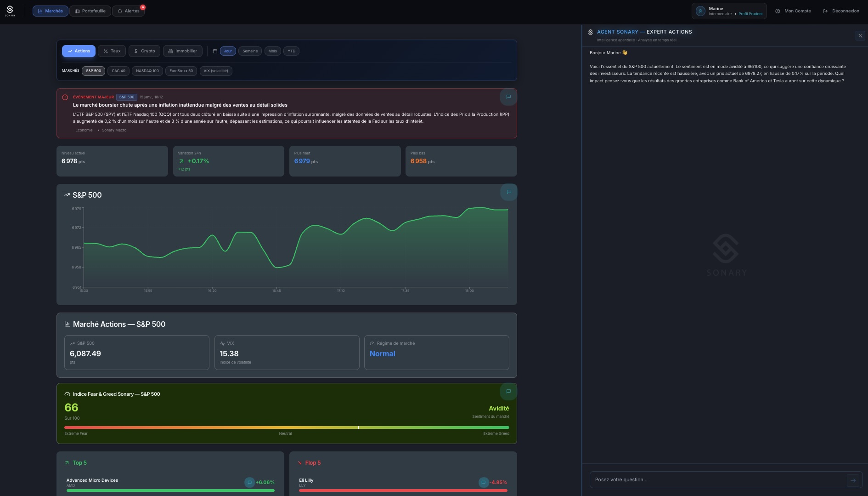
Task: Choose the YTD time range
Action: click(291, 51)
